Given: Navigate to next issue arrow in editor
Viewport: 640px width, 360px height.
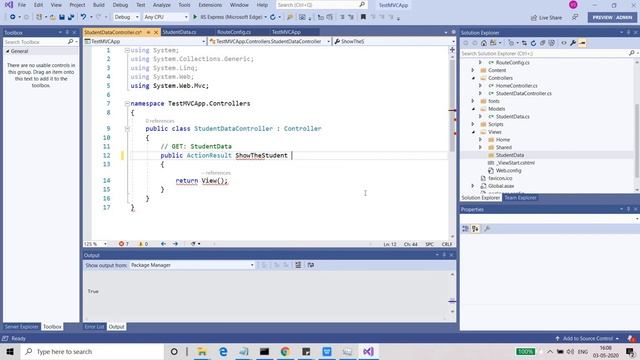Looking at the screenshot, I should [x=176, y=244].
